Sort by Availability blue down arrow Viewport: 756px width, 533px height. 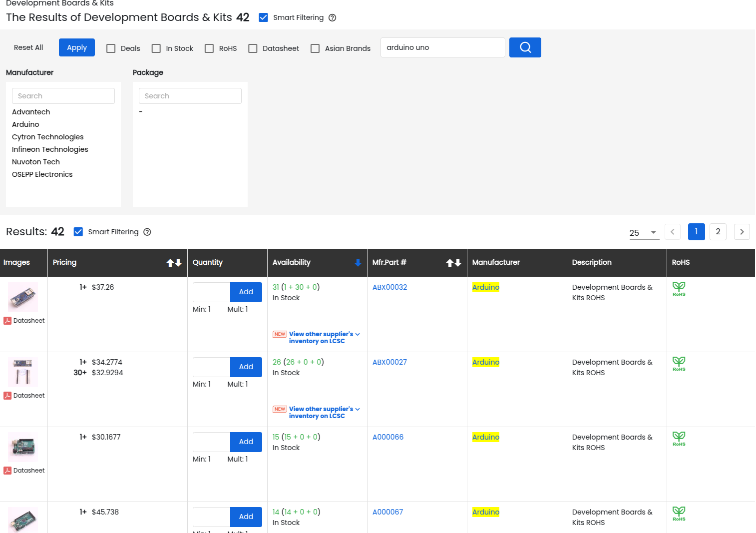pyautogui.click(x=358, y=263)
